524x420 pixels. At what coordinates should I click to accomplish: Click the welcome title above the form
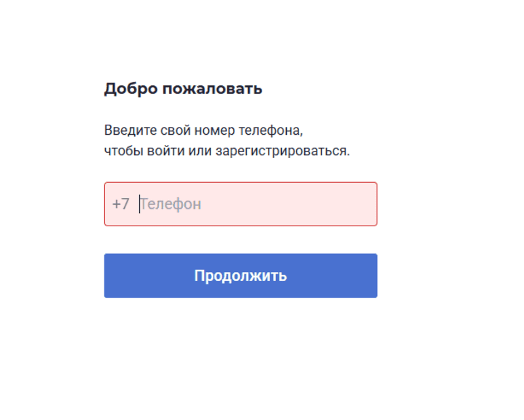[183, 87]
